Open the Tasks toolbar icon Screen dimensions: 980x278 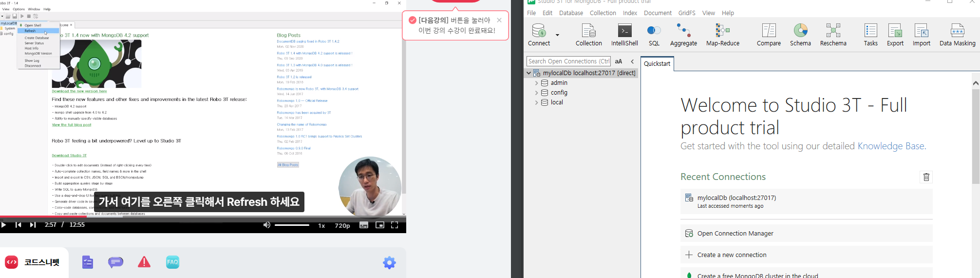(x=870, y=35)
